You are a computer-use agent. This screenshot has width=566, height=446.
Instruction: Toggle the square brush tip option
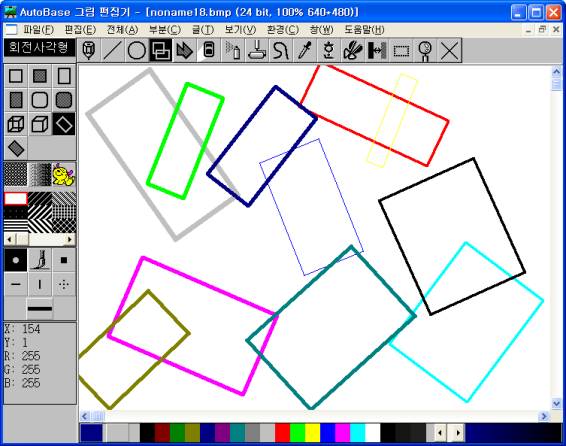point(64,260)
